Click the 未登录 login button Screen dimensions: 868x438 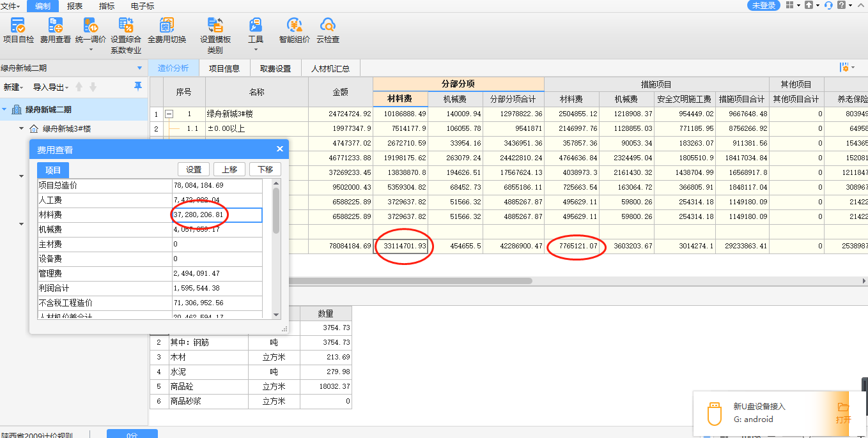coord(763,5)
